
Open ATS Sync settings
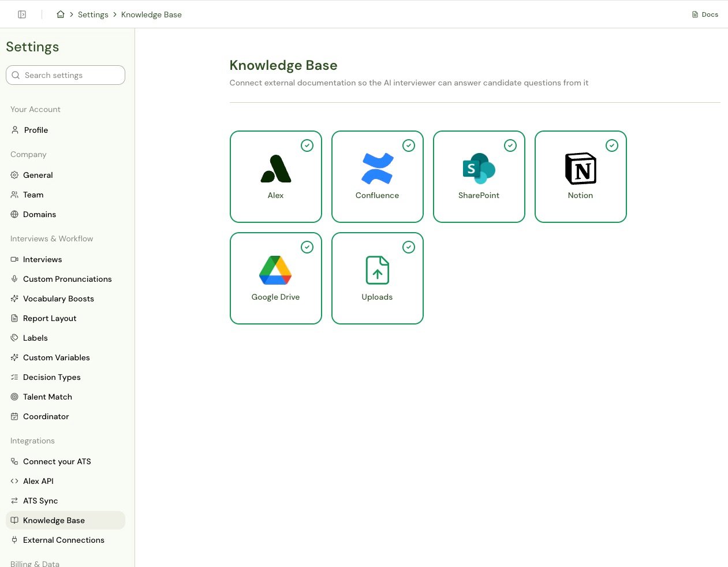[x=65, y=501]
